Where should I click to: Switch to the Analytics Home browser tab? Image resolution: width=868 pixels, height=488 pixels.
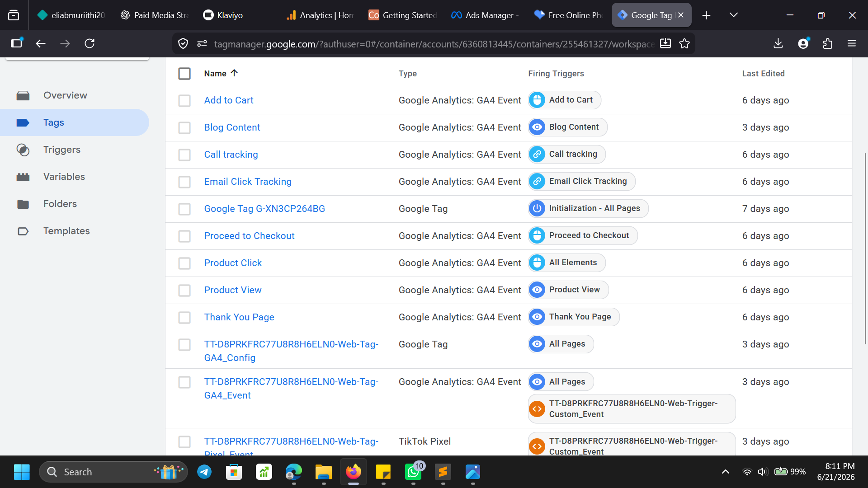[321, 15]
